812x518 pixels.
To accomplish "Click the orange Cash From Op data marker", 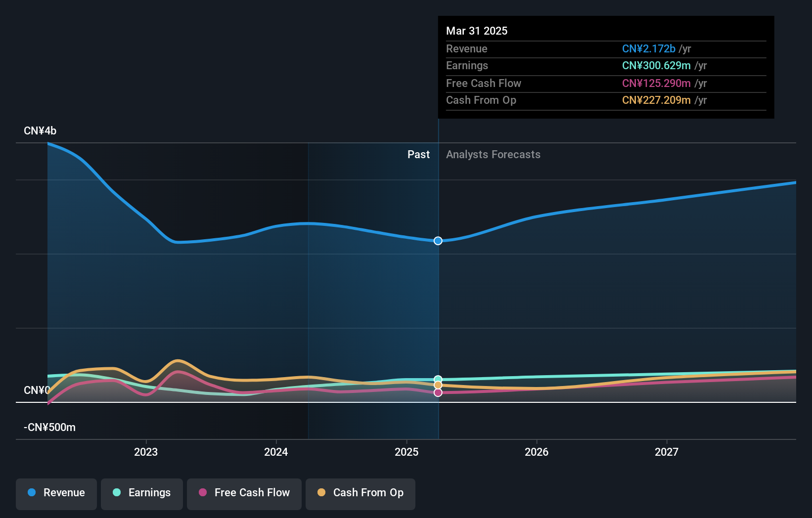I will click(438, 385).
